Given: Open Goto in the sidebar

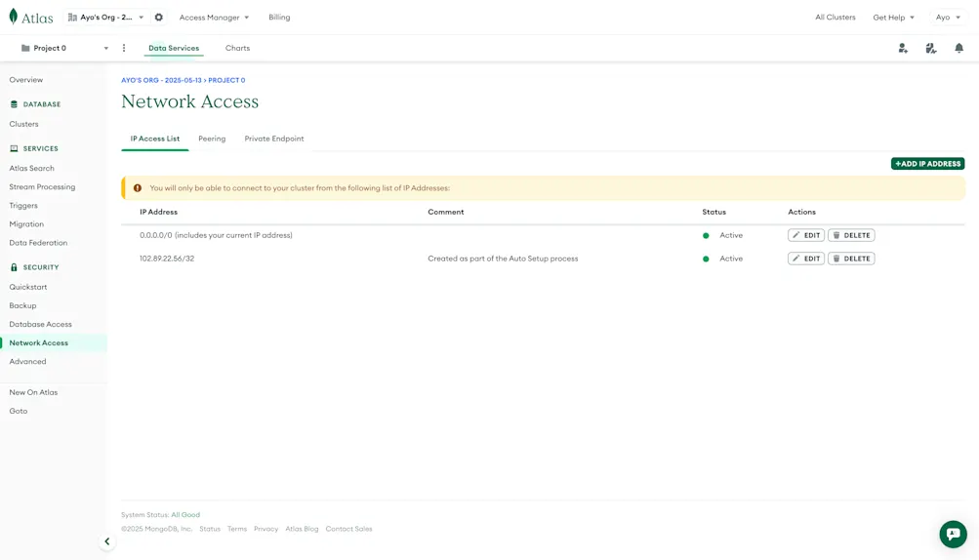Looking at the screenshot, I should point(19,412).
